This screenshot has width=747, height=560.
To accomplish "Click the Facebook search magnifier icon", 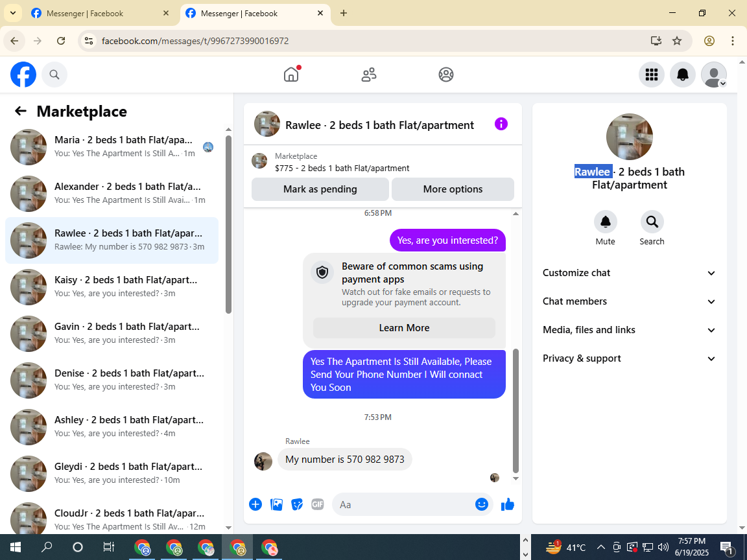I will coord(54,75).
